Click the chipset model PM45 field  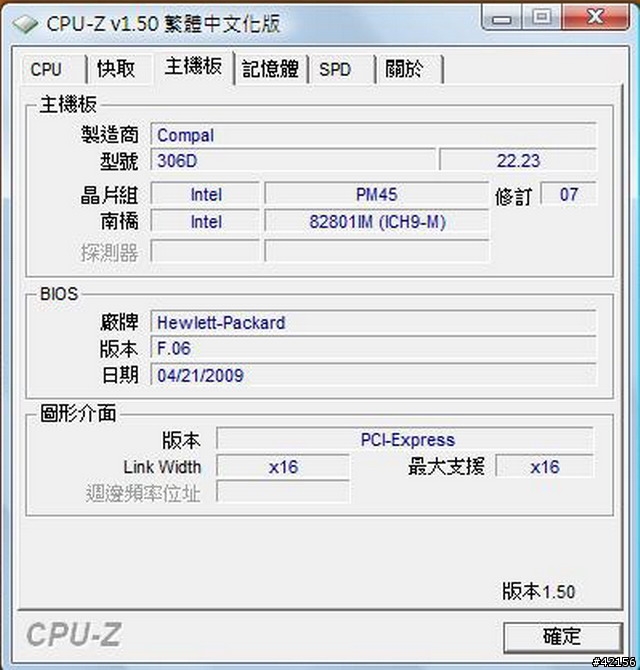click(x=376, y=194)
